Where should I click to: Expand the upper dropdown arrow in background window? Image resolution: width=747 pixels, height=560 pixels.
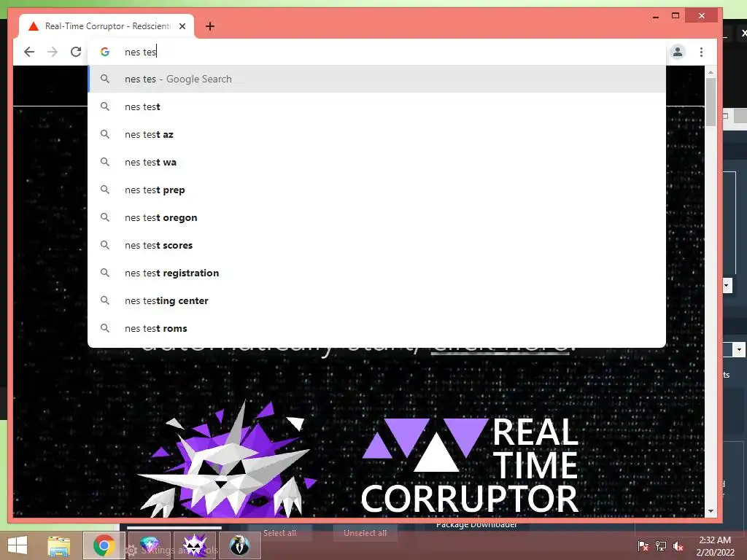pos(727,286)
